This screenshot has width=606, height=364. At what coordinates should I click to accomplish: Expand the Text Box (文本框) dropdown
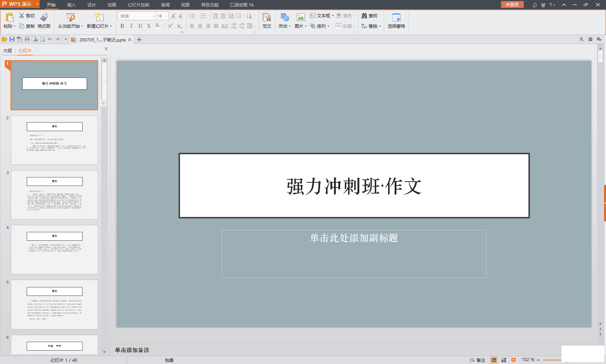tap(333, 16)
